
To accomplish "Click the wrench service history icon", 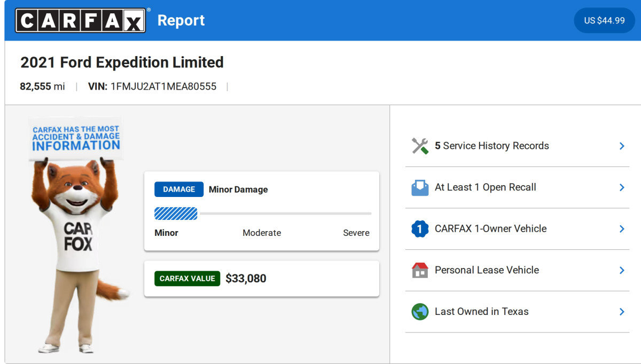I will tap(420, 146).
